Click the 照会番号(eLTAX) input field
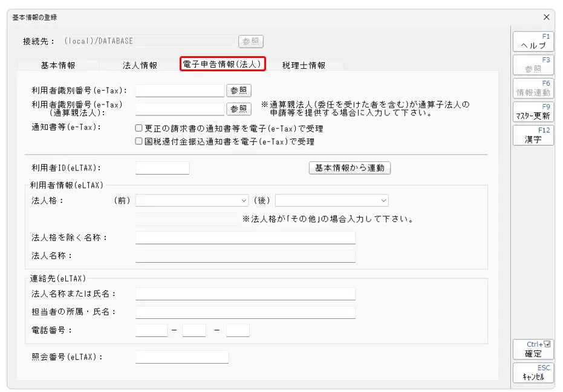This screenshot has height=392, width=563. coord(182,357)
